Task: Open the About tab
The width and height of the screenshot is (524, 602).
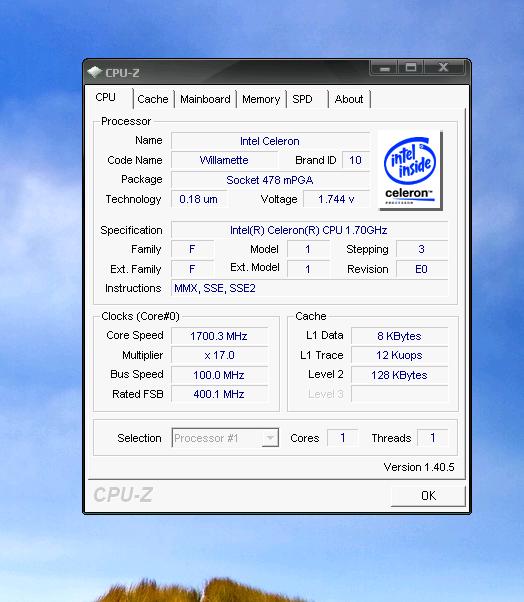Action: click(349, 99)
